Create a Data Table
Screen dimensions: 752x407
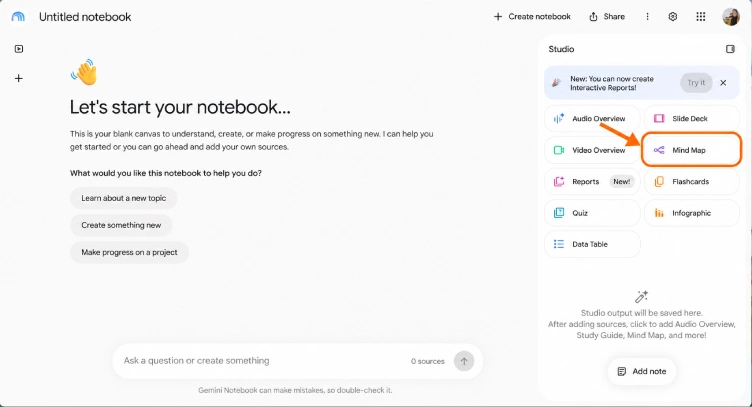[592, 244]
